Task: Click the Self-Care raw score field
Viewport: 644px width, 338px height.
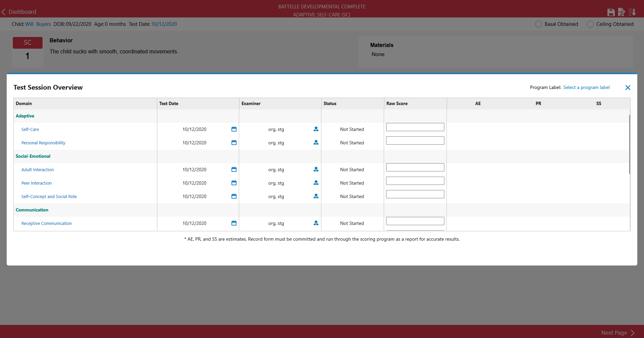Action: [x=415, y=127]
